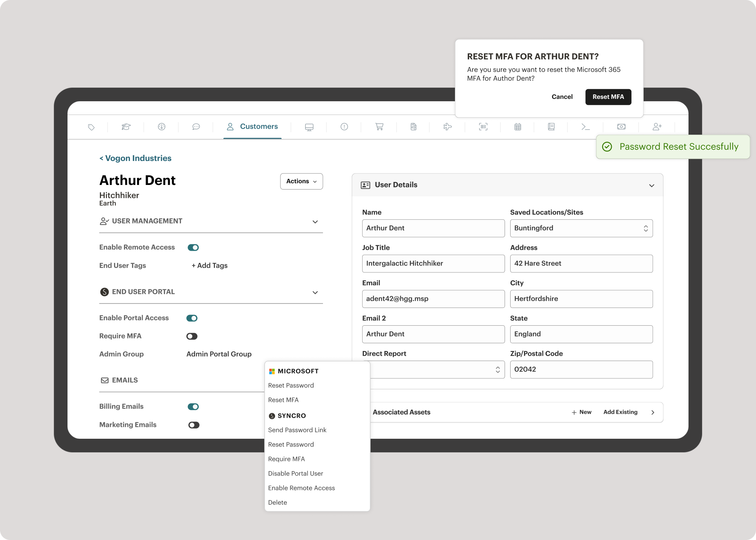
Task: Turn on the Require MFA toggle
Action: tap(192, 336)
